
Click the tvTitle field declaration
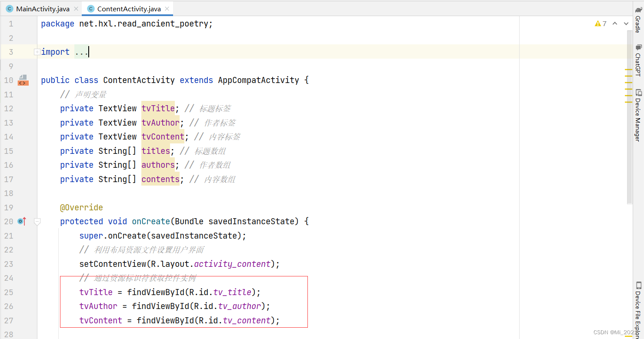tap(158, 108)
